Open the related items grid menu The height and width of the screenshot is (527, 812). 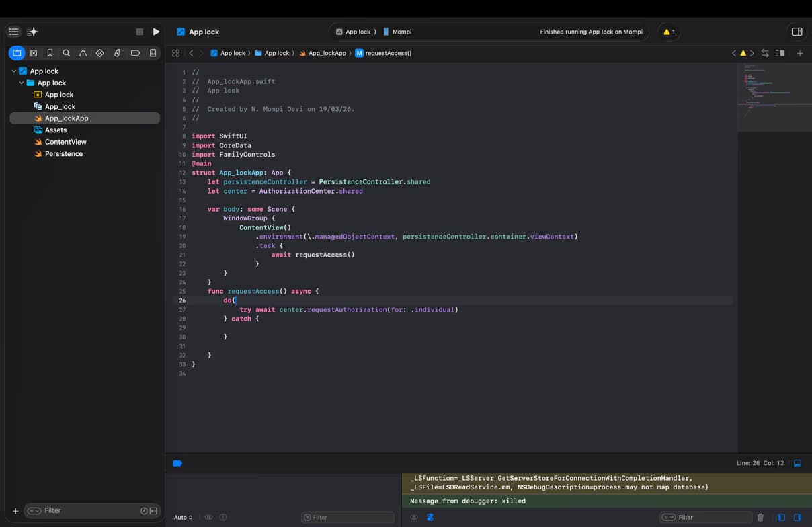tap(175, 53)
